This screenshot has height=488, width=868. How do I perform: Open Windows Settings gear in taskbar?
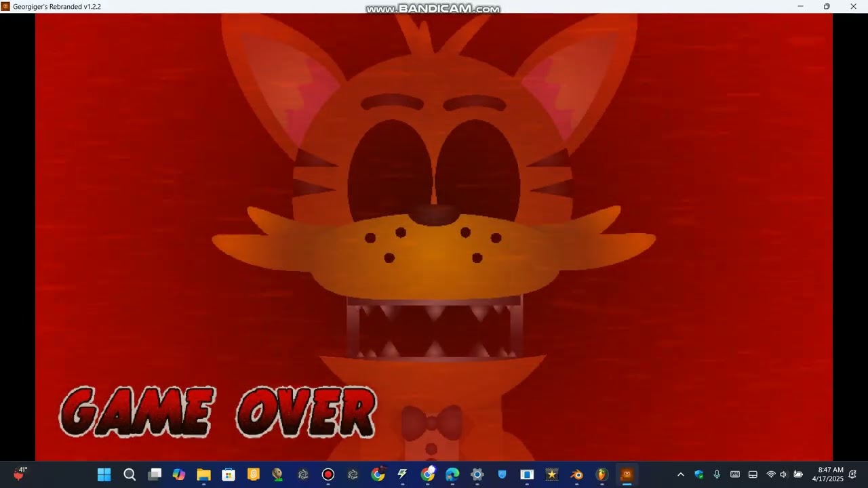pos(477,474)
